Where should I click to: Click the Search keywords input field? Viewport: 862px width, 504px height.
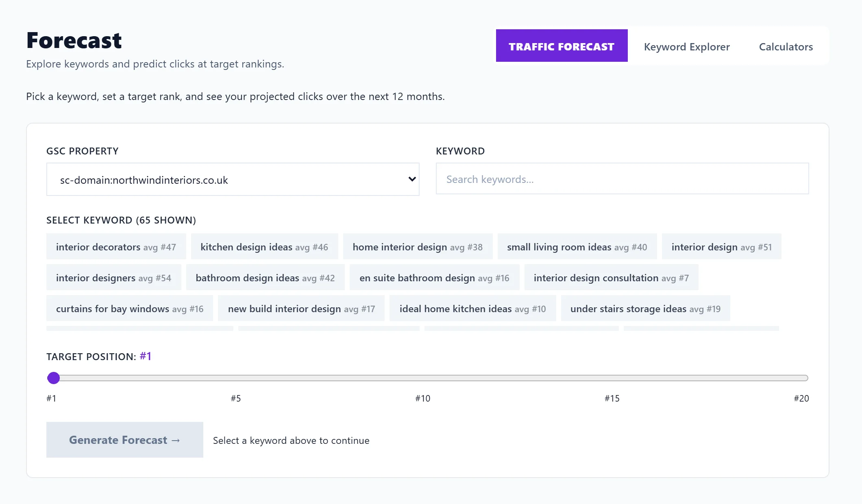click(x=622, y=179)
